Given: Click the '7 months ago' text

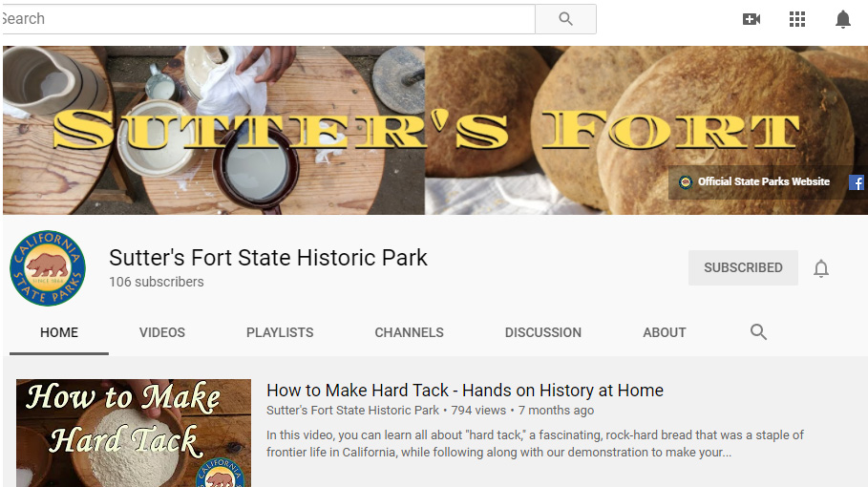Looking at the screenshot, I should 556,411.
